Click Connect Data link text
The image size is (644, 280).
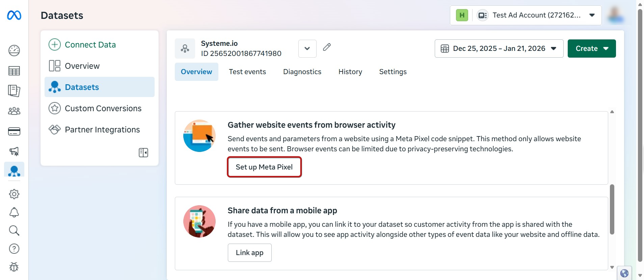coord(90,44)
